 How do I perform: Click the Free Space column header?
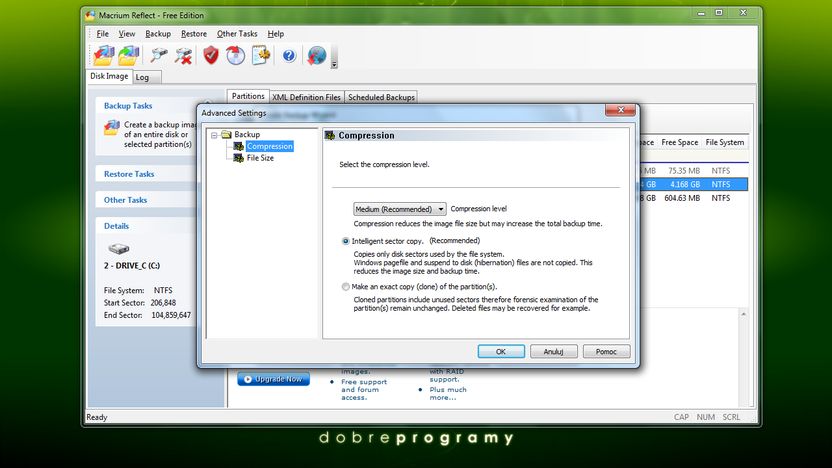pyautogui.click(x=679, y=143)
